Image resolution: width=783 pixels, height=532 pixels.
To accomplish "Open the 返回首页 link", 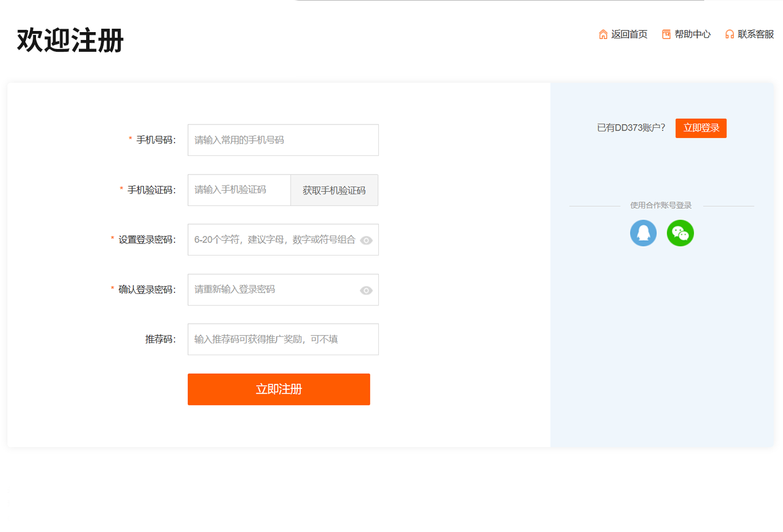I will coord(628,34).
